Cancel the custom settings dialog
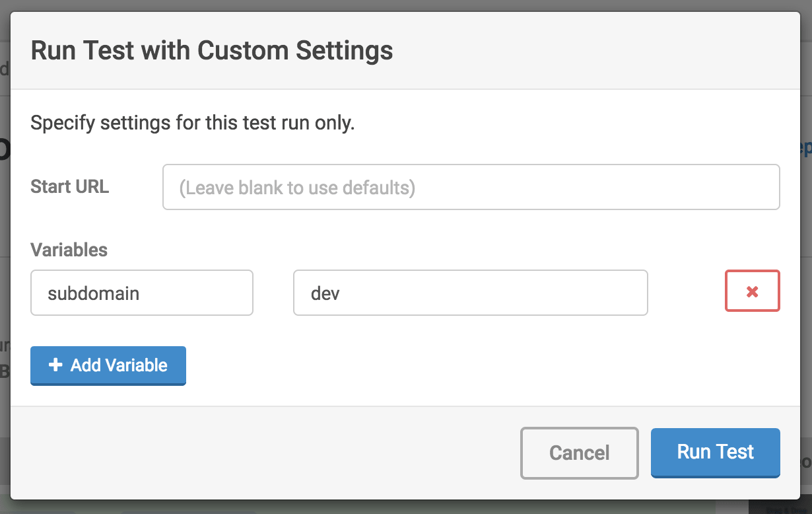Screen dimensions: 812x514 coord(579,453)
